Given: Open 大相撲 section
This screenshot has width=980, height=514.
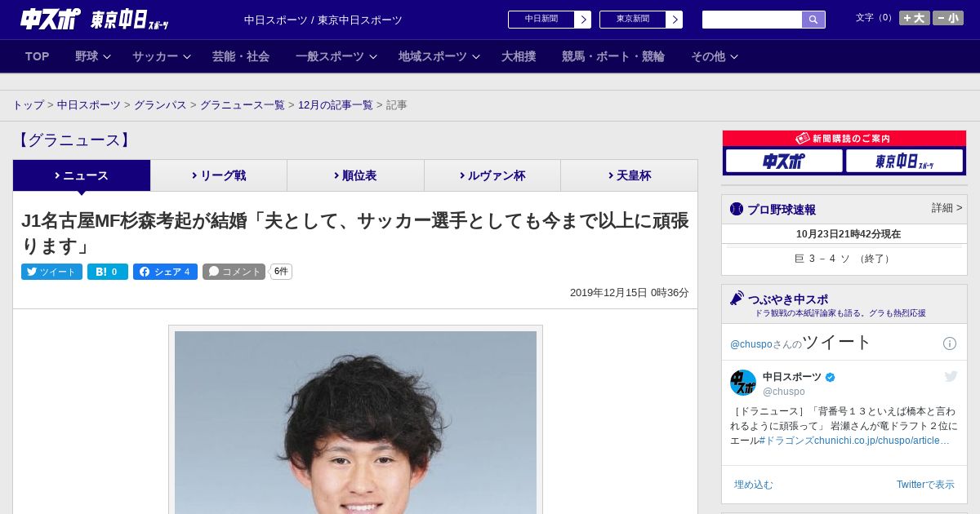Looking at the screenshot, I should coord(519,56).
